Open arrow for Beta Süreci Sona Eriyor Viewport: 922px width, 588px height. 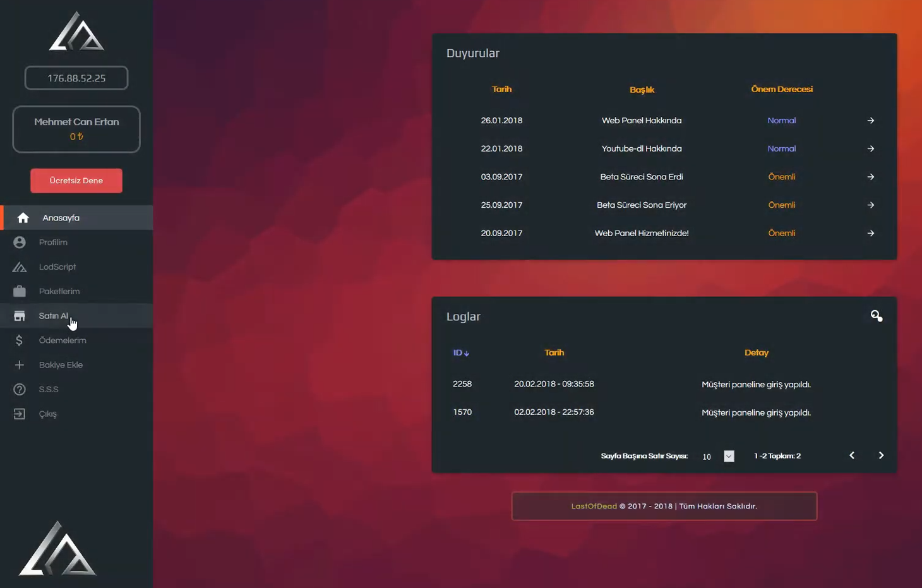click(871, 205)
